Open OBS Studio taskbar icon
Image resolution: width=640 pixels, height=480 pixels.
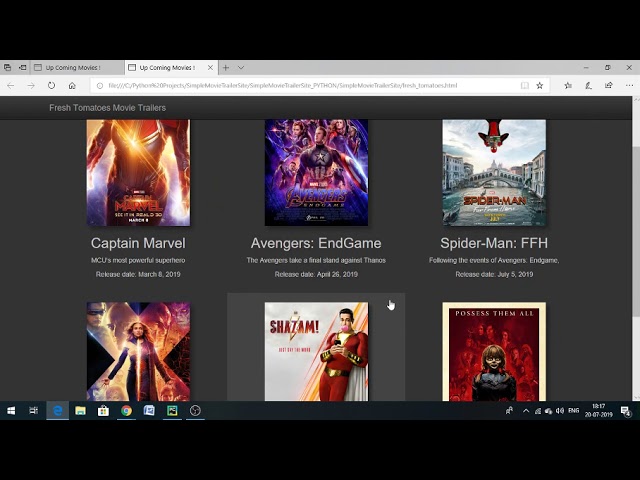pyautogui.click(x=195, y=411)
